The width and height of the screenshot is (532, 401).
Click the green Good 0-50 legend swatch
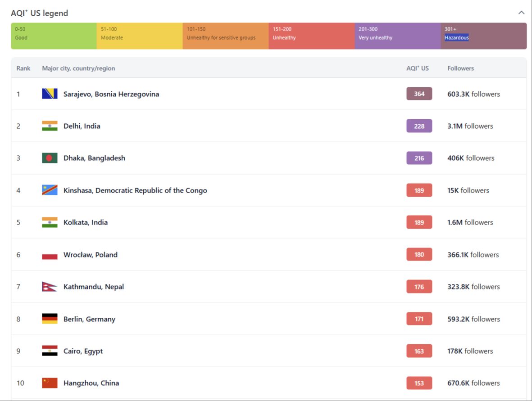point(54,36)
